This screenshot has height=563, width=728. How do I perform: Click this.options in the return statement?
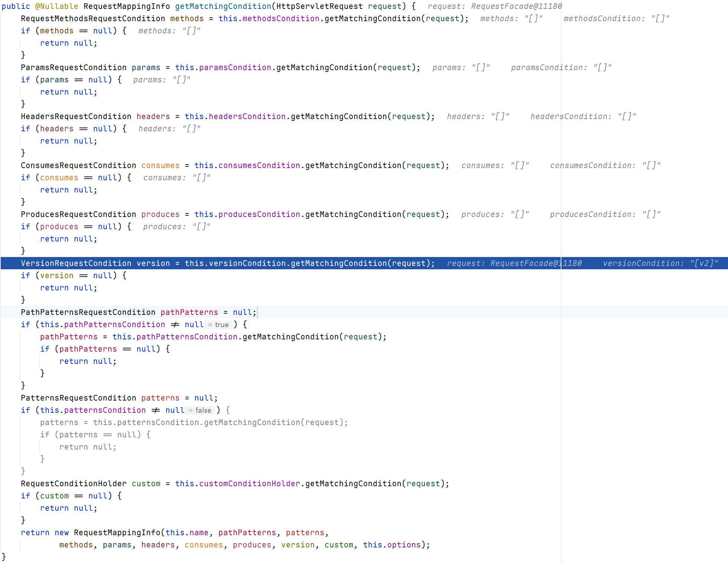point(392,545)
